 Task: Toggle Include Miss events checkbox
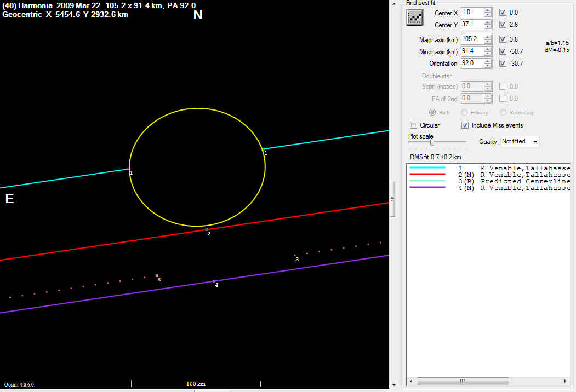465,125
